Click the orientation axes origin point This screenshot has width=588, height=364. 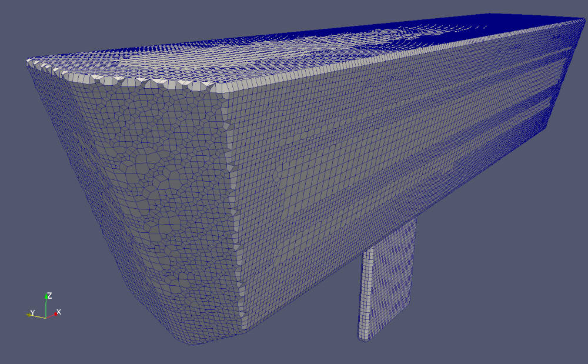(46, 317)
